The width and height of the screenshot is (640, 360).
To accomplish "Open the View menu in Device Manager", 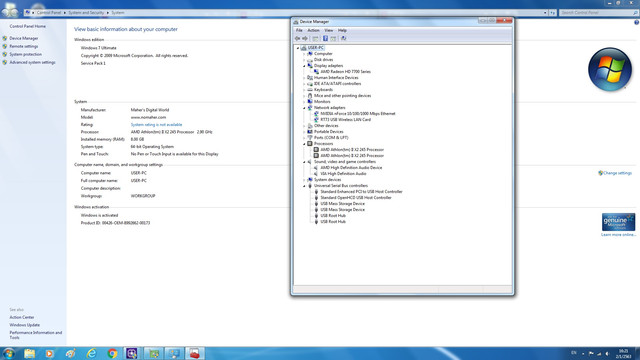I will point(329,30).
